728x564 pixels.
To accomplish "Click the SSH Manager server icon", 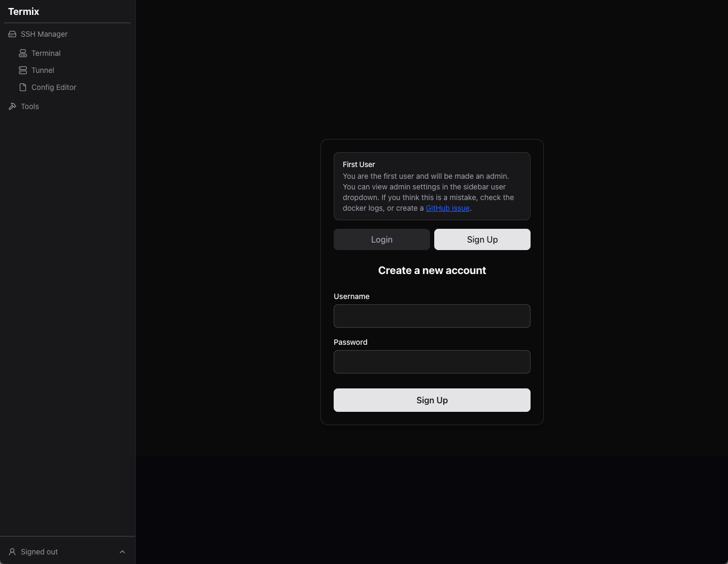I will 12,34.
